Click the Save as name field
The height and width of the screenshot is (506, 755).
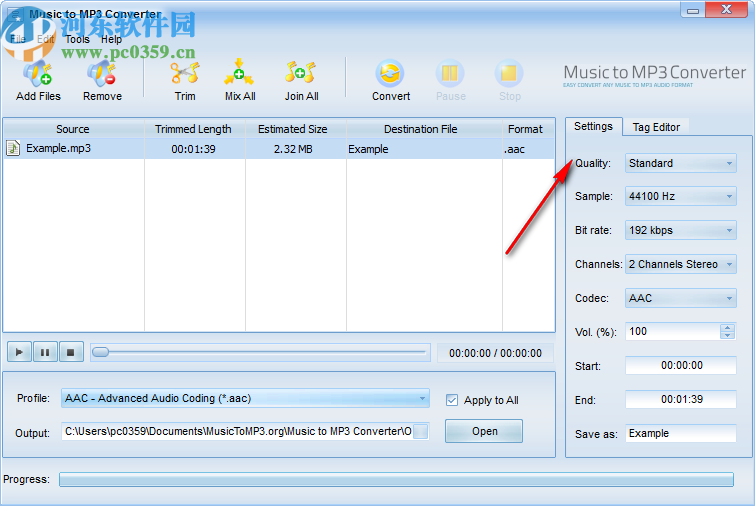[681, 433]
